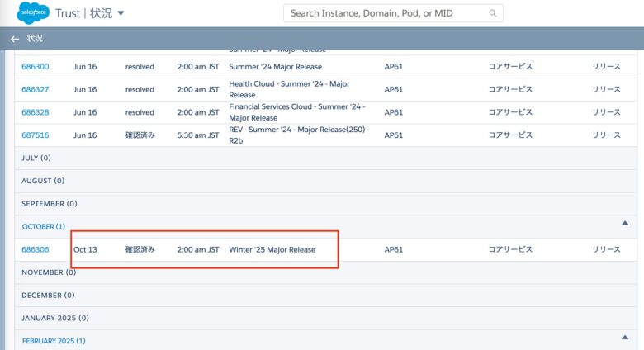
Task: Click AP61 instance in row 686300
Action: 394,67
